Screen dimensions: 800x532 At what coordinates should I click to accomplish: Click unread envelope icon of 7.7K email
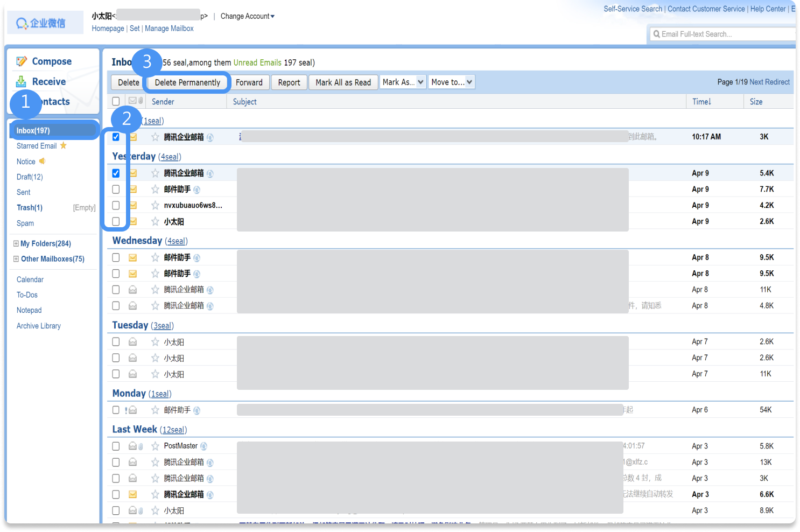133,189
